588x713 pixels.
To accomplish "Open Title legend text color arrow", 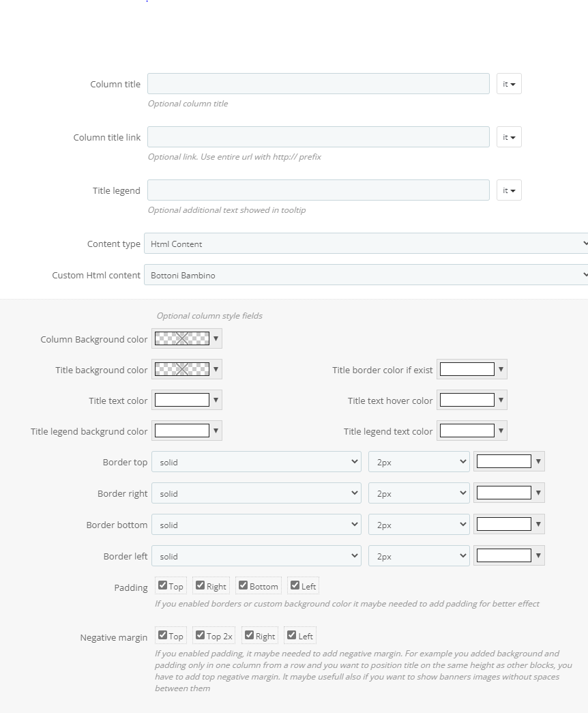I will tap(501, 431).
